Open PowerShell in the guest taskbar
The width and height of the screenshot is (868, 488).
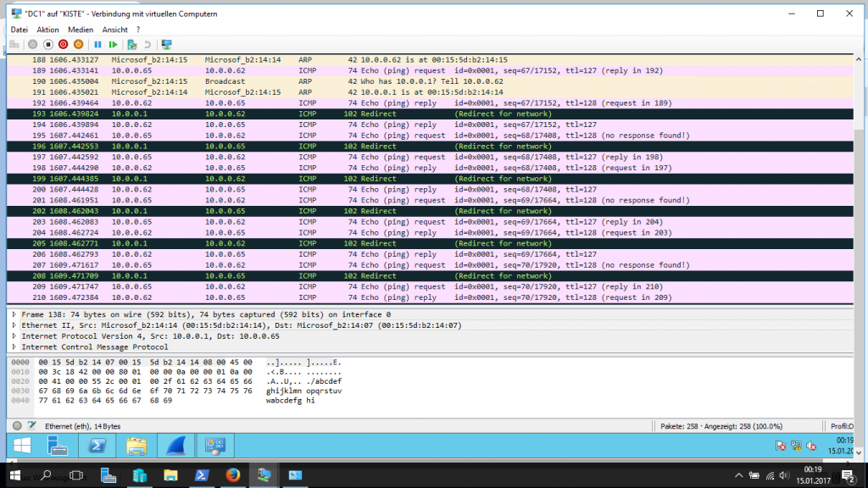(97, 446)
